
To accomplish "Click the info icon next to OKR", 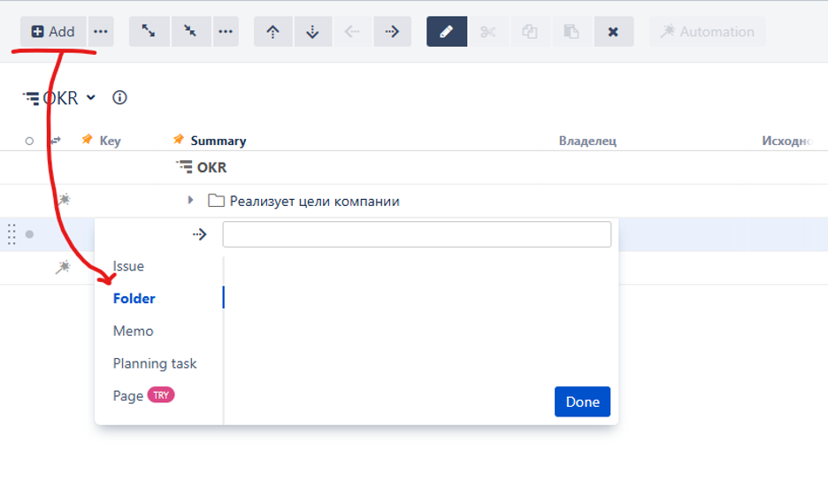I will 120,97.
